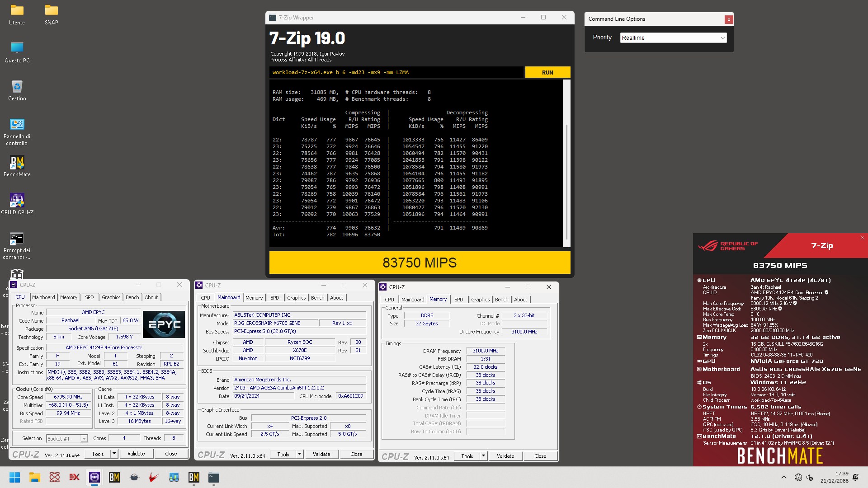The height and width of the screenshot is (488, 868).
Task: Switch to Memory tab in Mainboard CPU-Z window
Action: point(254,298)
